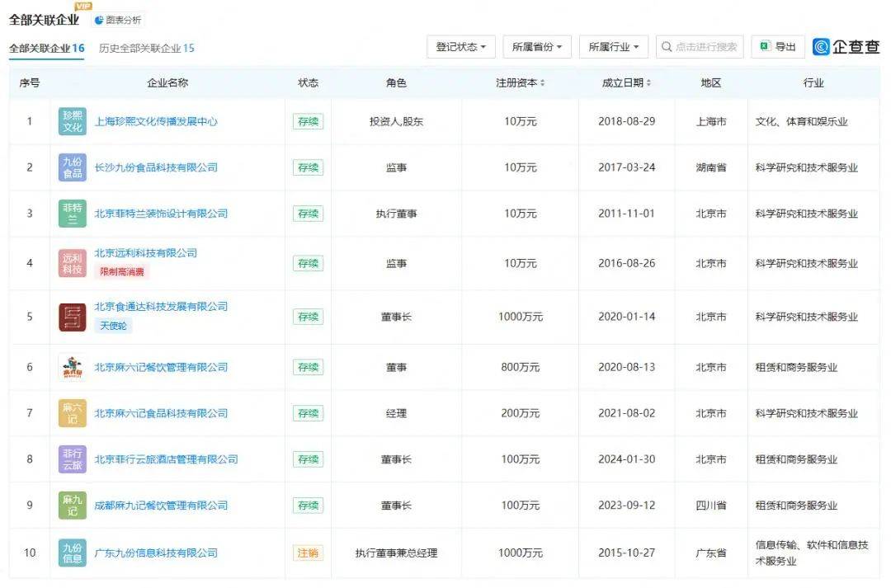Click the 菲行云旅 company logo icon
This screenshot has width=891, height=588.
coord(72,459)
